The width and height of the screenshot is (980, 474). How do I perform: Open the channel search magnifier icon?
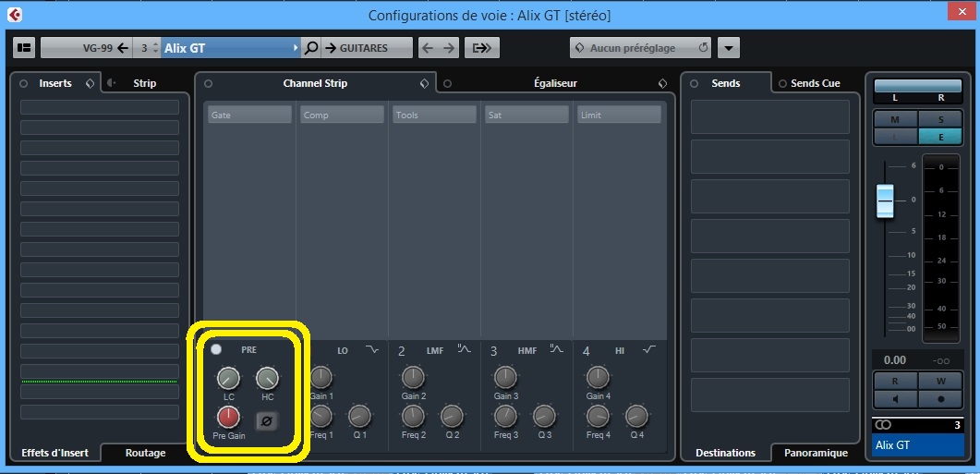point(310,47)
